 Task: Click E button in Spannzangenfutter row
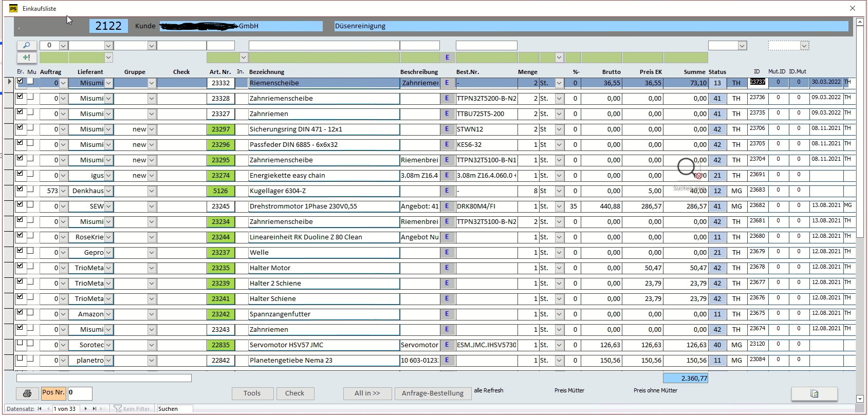447,314
